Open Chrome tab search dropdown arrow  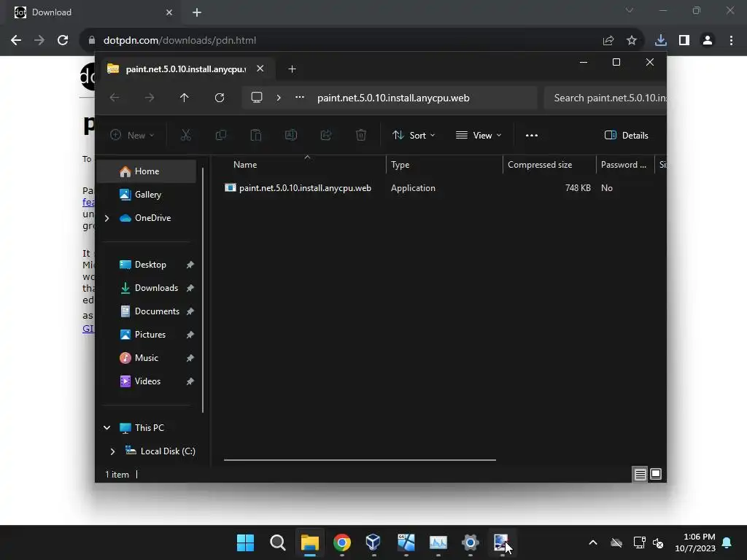tap(630, 10)
